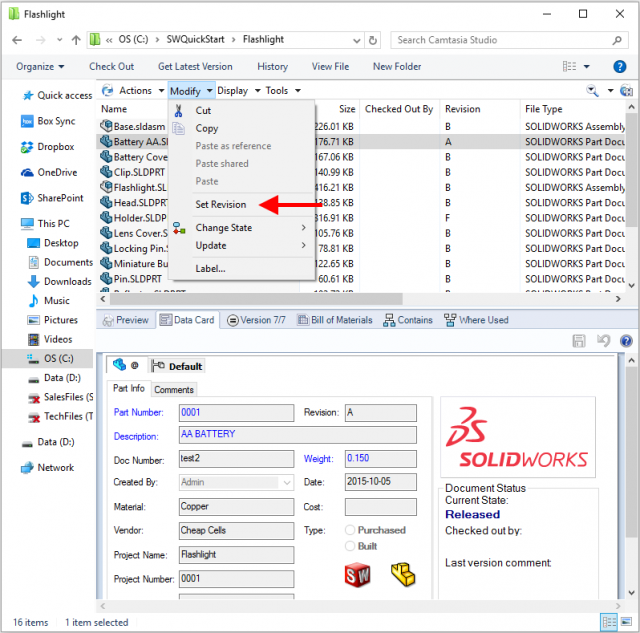Switch to the Bill of Materials tab
Viewport: 640px width, 633px height.
[x=335, y=320]
